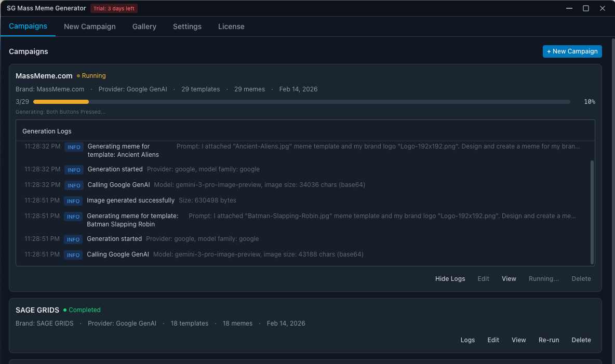615x364 pixels.
Task: Click the 'Trial: 3 days left' badge
Action: [114, 8]
